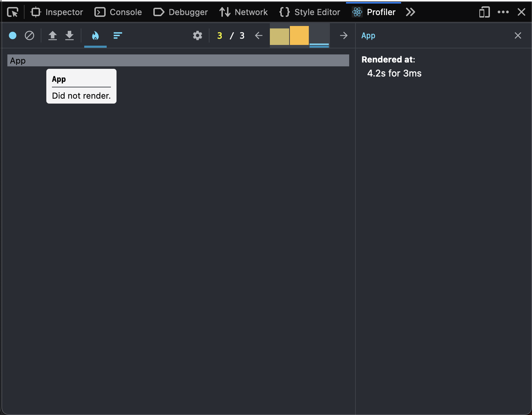Click the App title in the sidebar

point(368,35)
